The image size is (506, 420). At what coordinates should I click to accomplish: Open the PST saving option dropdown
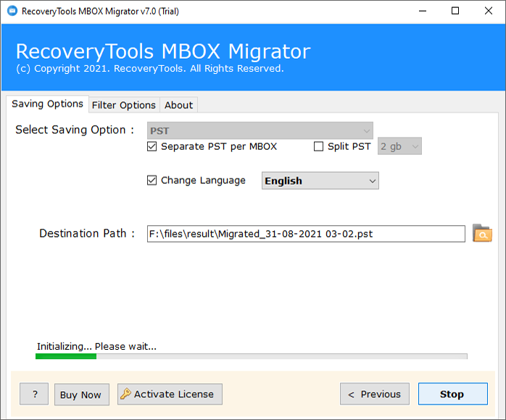260,130
